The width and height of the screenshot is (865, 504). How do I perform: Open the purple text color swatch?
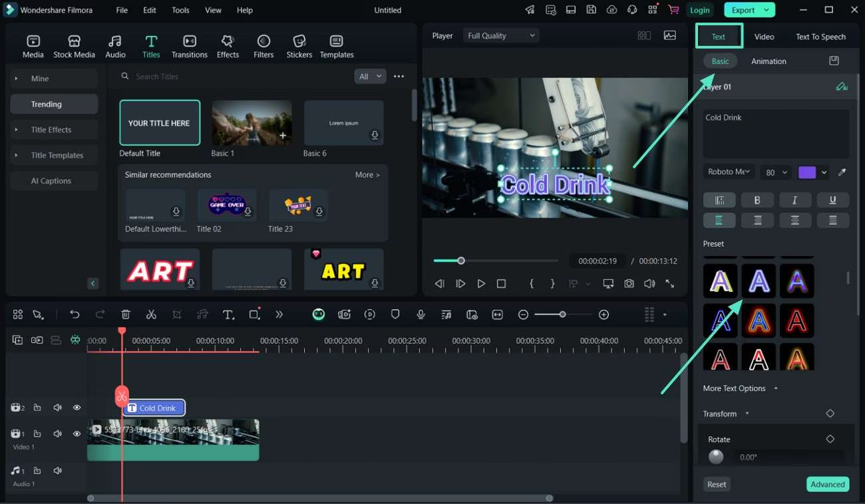(807, 172)
